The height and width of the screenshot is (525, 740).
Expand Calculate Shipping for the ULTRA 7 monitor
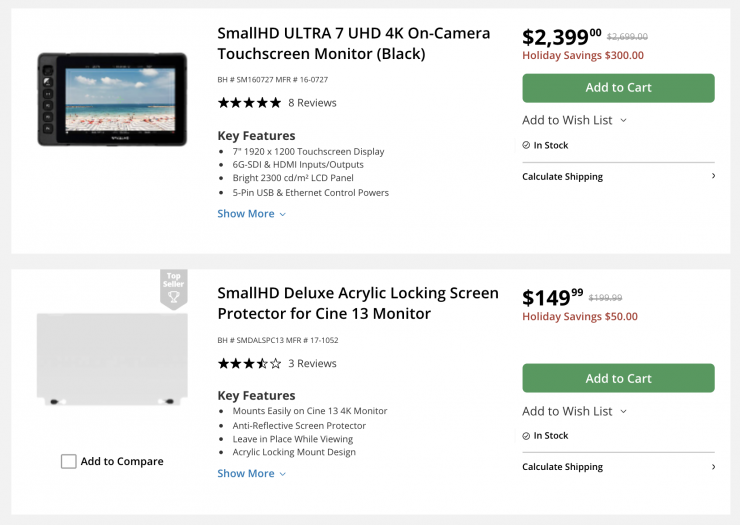point(618,177)
